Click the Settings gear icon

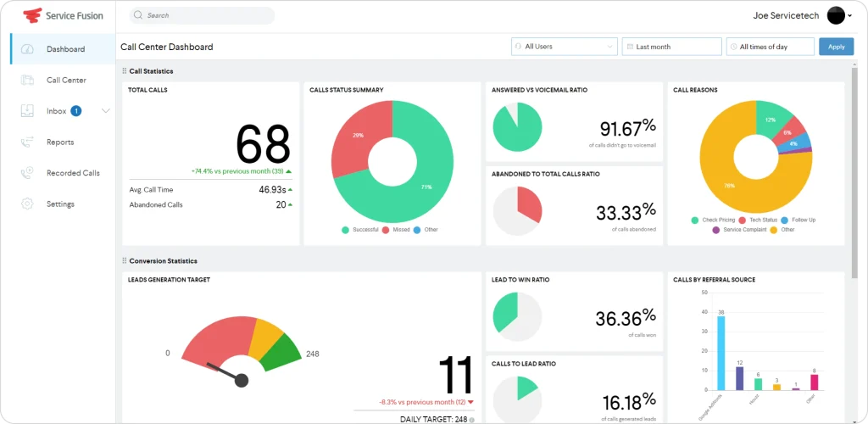[x=27, y=204]
